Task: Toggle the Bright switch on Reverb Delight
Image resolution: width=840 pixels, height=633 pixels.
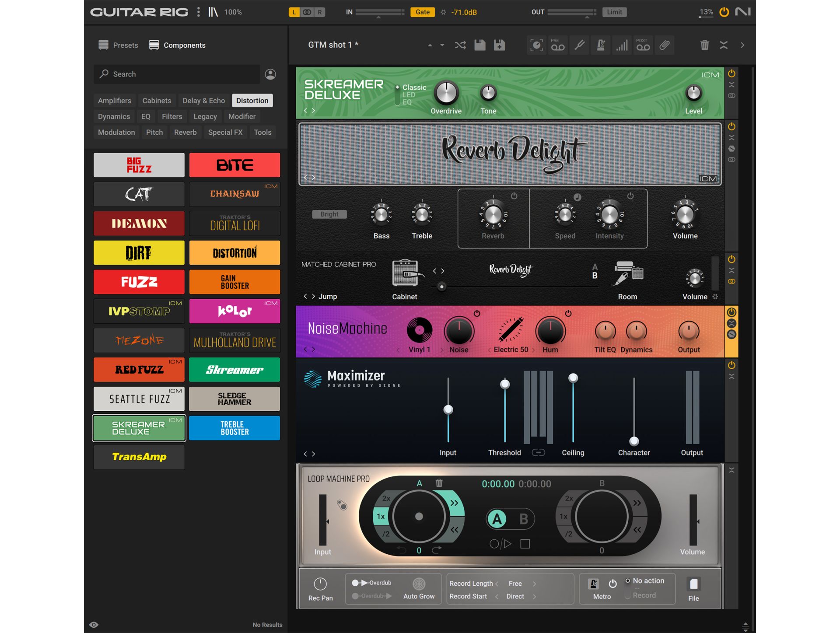Action: [x=329, y=214]
